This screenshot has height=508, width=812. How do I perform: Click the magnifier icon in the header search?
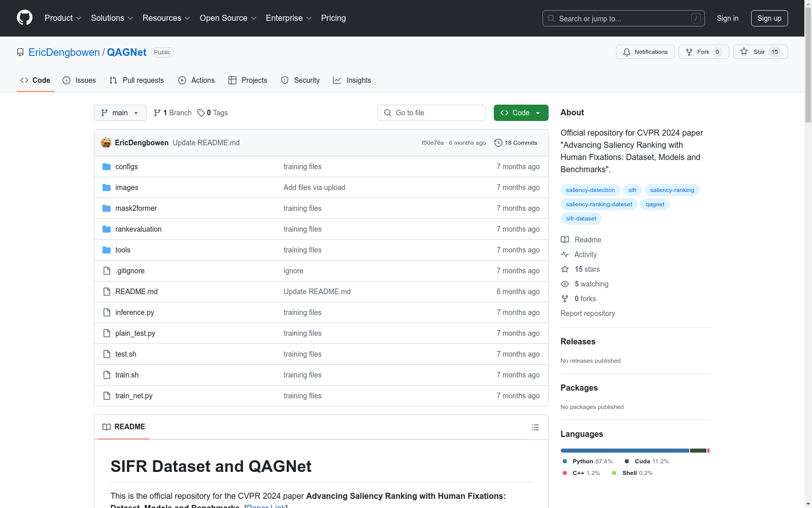click(x=551, y=18)
